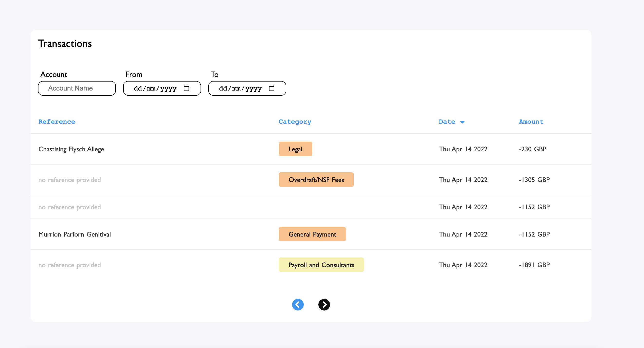Image resolution: width=644 pixels, height=348 pixels.
Task: Click 'no reference provided' in Payroll row
Action: pos(70,265)
